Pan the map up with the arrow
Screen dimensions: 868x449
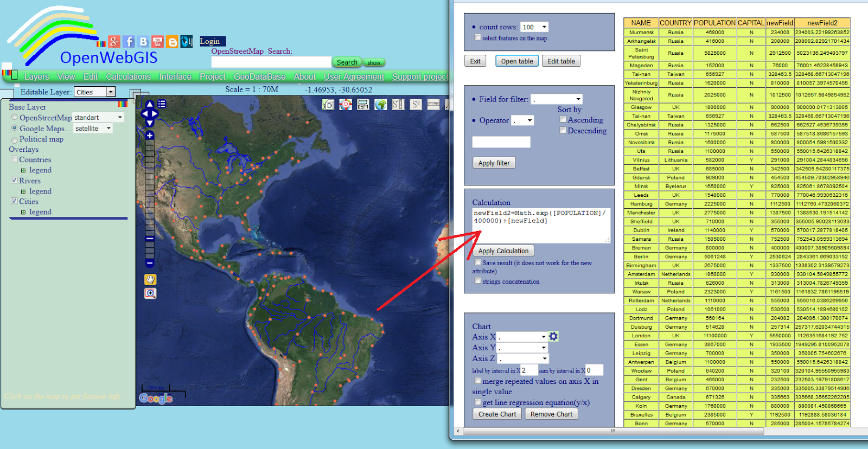pos(150,105)
